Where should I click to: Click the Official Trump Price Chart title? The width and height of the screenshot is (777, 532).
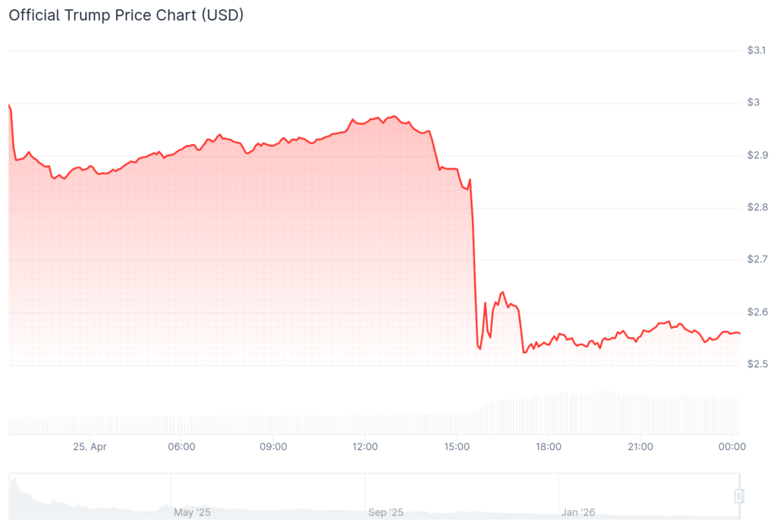126,15
